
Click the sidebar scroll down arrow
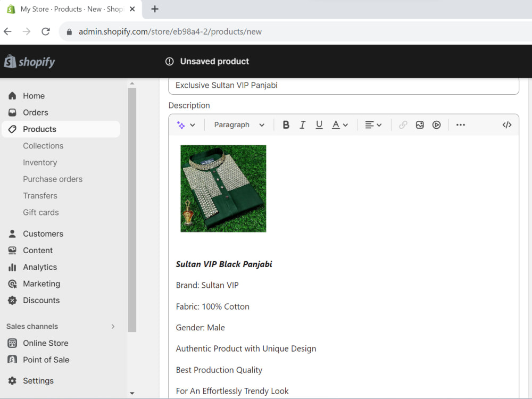(132, 393)
